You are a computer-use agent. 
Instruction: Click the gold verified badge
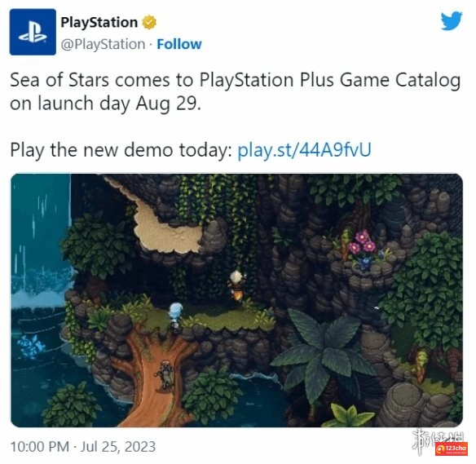click(149, 22)
